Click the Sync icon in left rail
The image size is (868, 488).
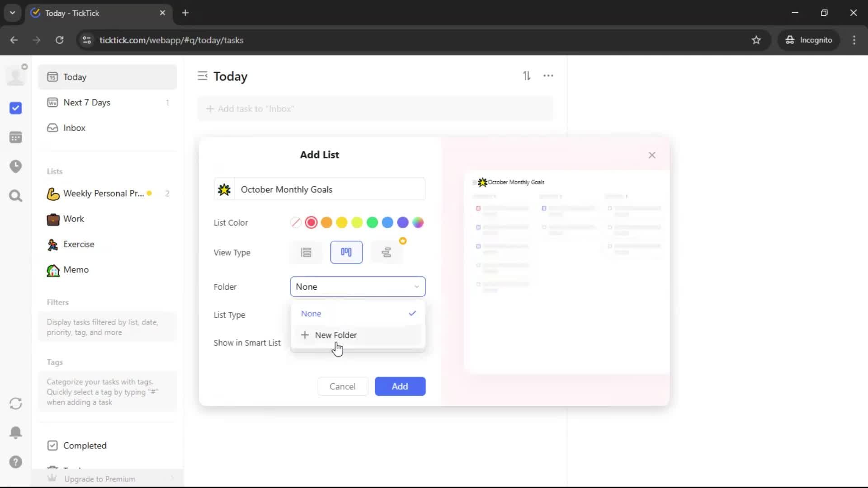[15, 404]
